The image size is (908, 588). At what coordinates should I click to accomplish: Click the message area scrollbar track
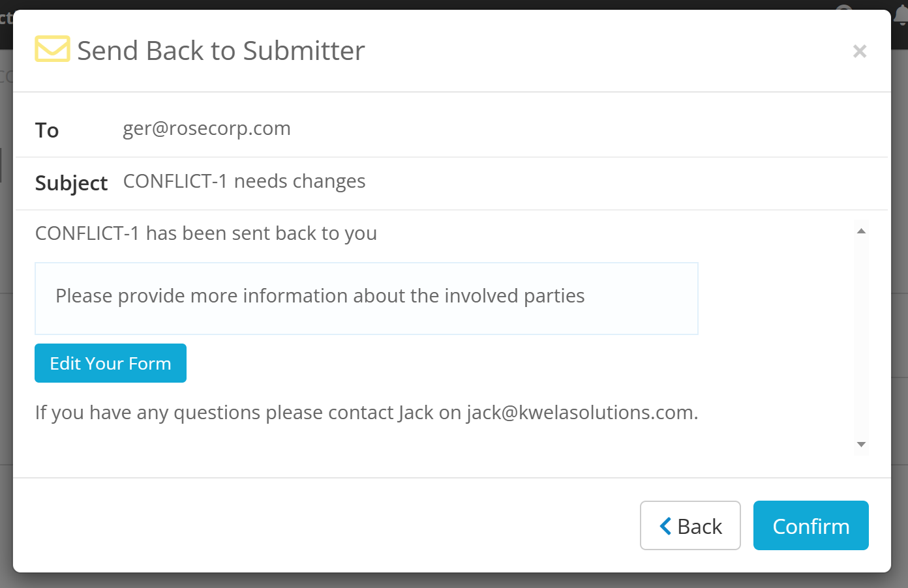(861, 338)
